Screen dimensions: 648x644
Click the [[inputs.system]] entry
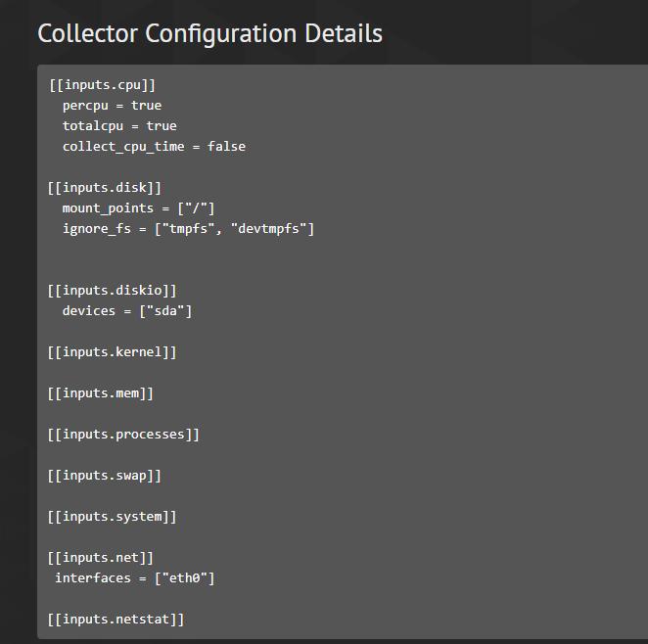tap(112, 517)
